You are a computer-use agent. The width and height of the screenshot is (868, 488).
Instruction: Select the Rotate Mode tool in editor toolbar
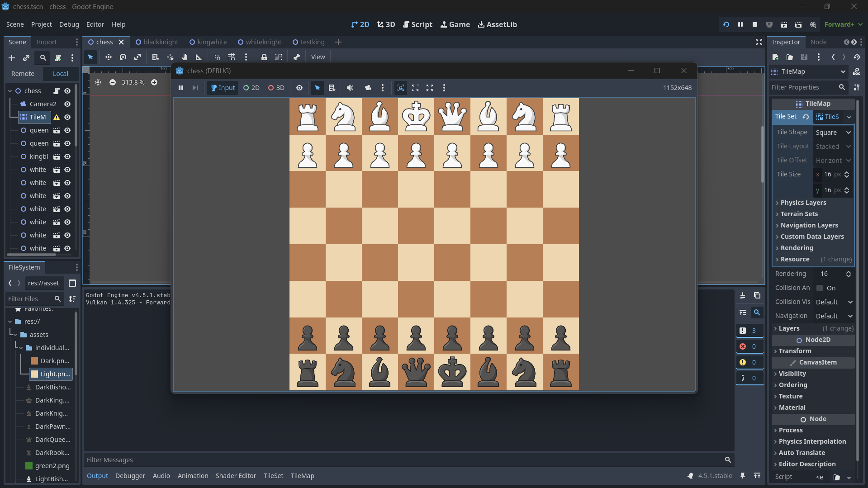(123, 57)
